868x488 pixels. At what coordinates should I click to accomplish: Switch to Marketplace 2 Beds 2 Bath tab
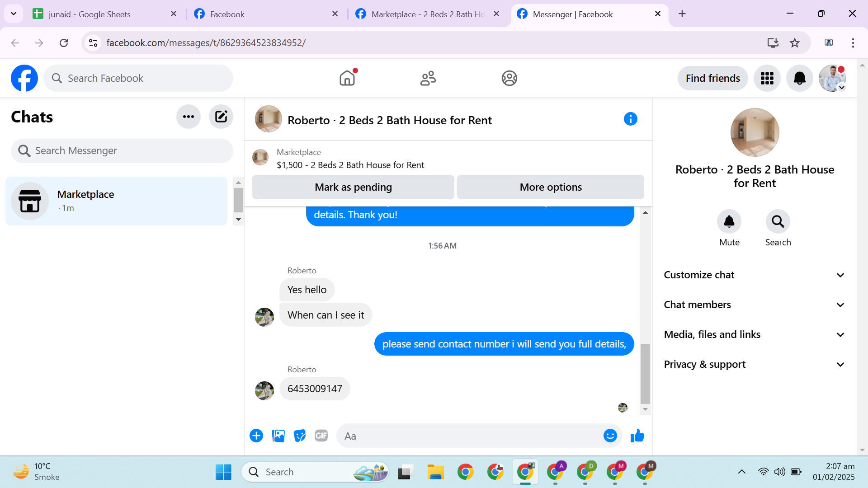pos(427,14)
